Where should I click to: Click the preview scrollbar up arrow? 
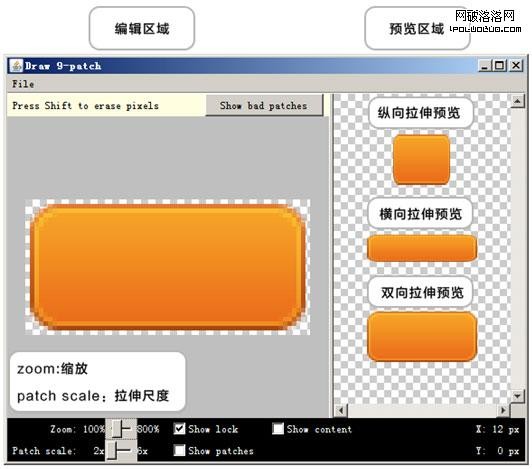517,101
